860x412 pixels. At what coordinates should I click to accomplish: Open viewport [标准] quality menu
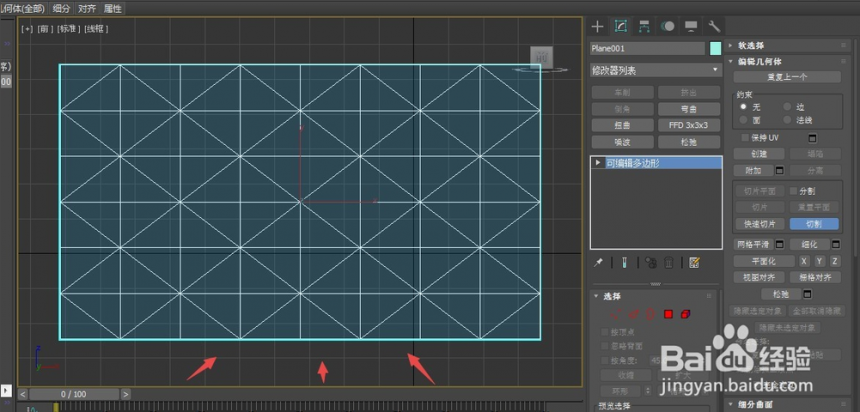(69, 29)
